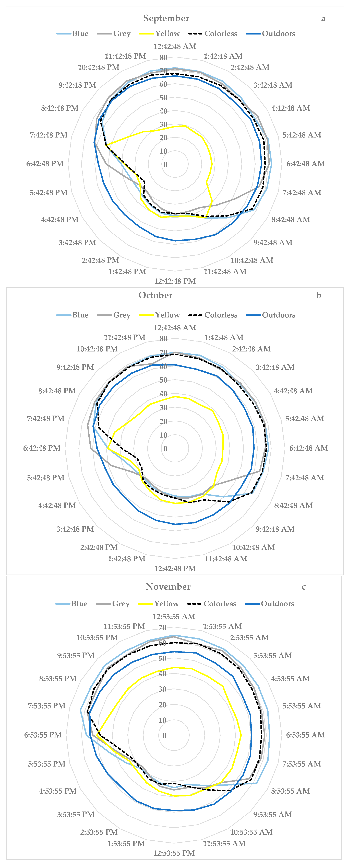Click 3:42:48 PM label in October chart
This screenshot has width=348, height=868.
(75, 529)
